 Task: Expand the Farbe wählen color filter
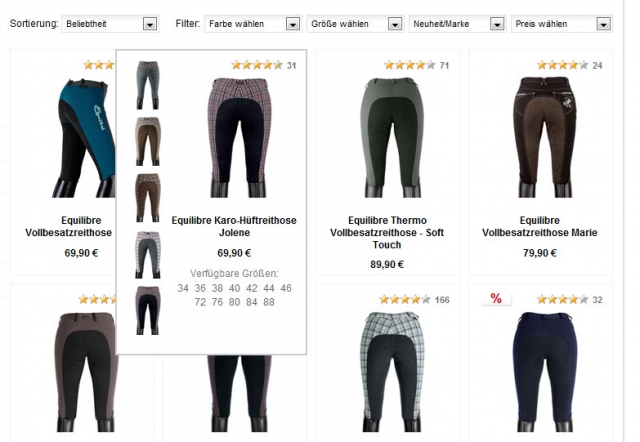pyautogui.click(x=253, y=24)
